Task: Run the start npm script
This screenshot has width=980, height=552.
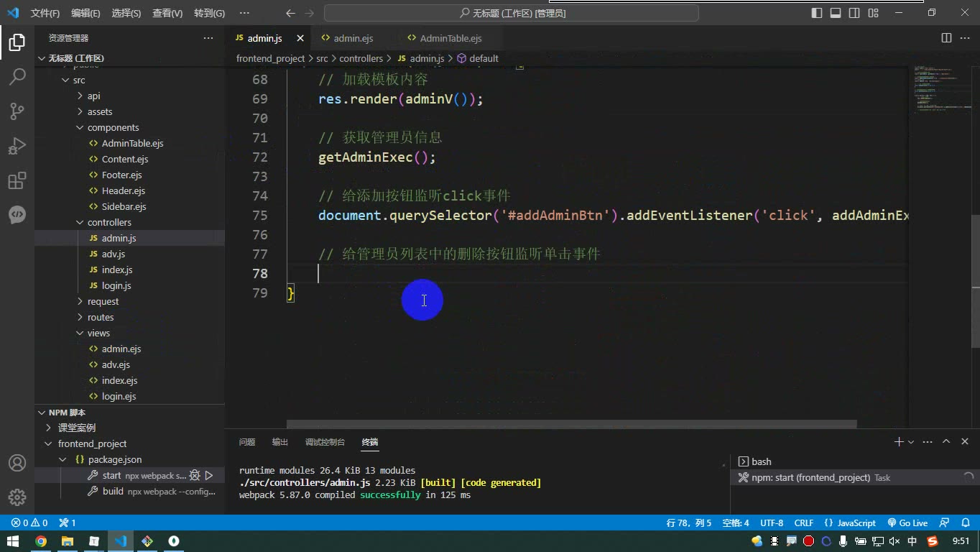Action: pyautogui.click(x=209, y=475)
